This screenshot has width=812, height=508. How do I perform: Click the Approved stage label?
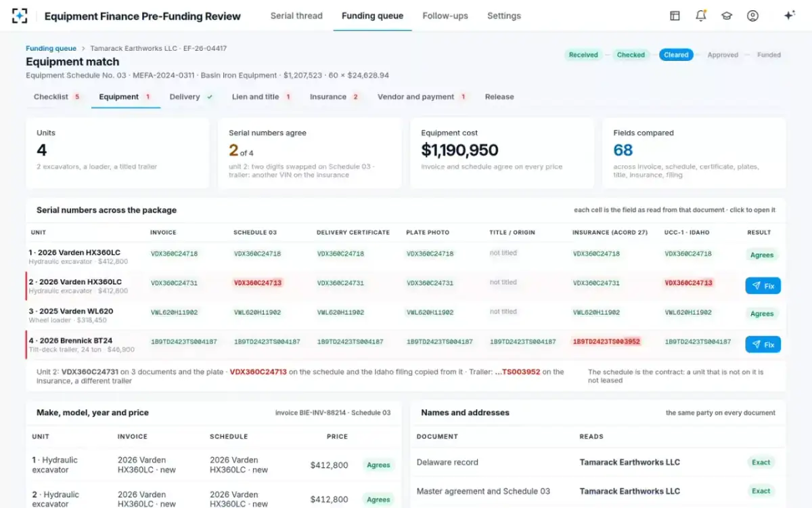[x=723, y=55]
